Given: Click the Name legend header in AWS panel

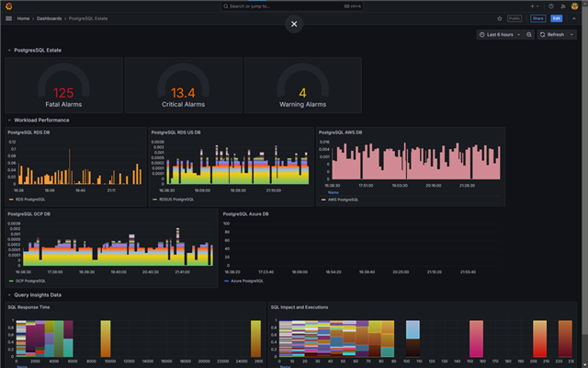Looking at the screenshot, I should pyautogui.click(x=333, y=192).
